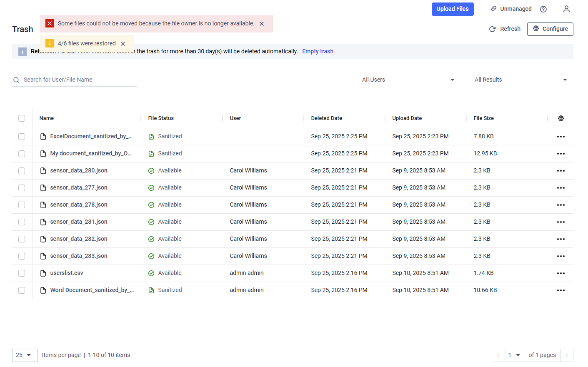Open actions menu for userslist.csv
The image size is (588, 367).
(x=560, y=273)
